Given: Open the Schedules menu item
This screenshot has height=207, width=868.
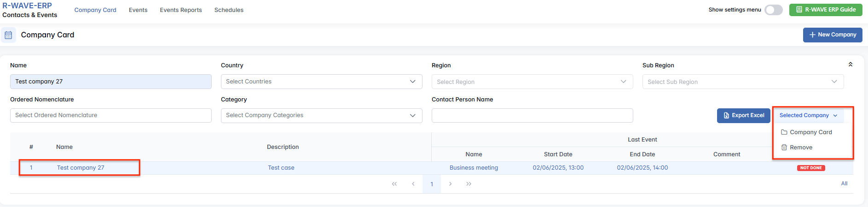Looking at the screenshot, I should click(x=229, y=10).
